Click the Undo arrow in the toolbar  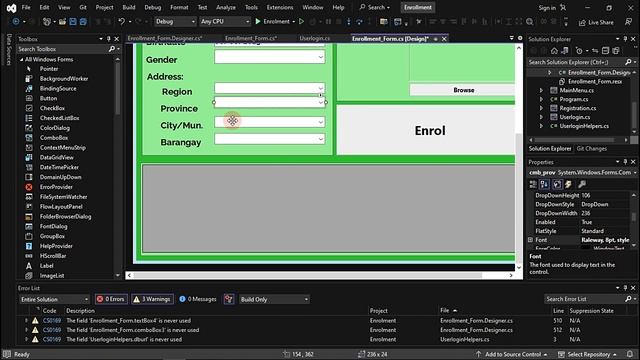coord(121,22)
